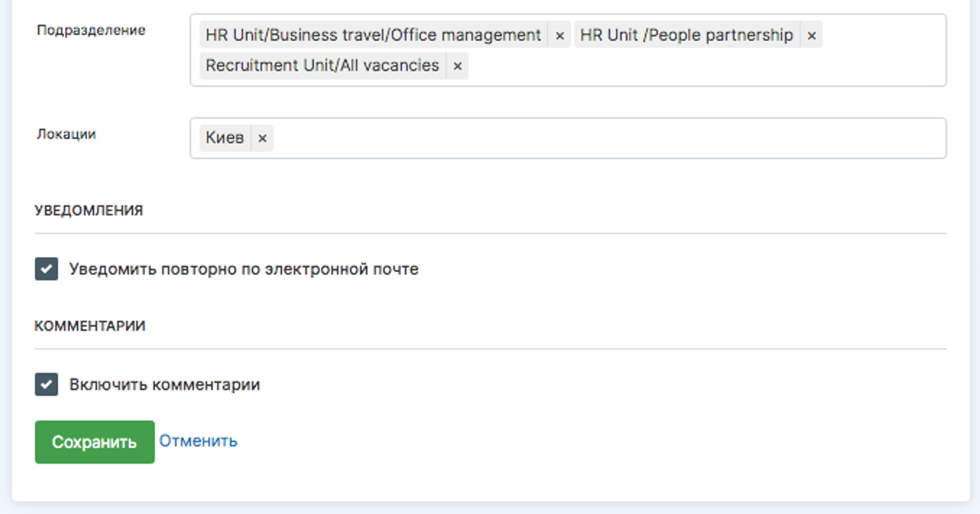Image resolution: width=980 pixels, height=514 pixels.
Task: Uncheck the Включить комментарии checkbox
Action: [x=46, y=384]
